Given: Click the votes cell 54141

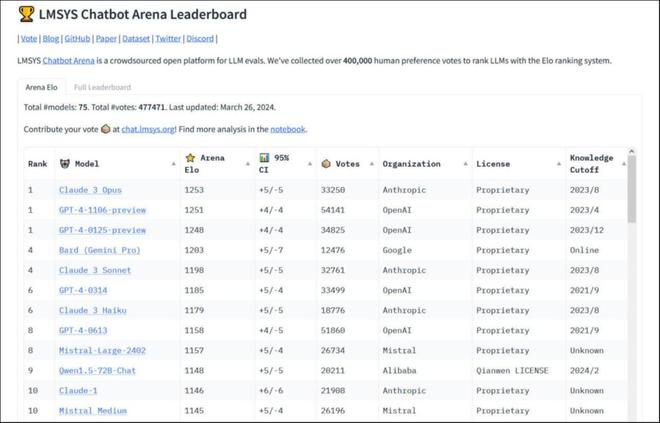Looking at the screenshot, I should click(x=333, y=210).
